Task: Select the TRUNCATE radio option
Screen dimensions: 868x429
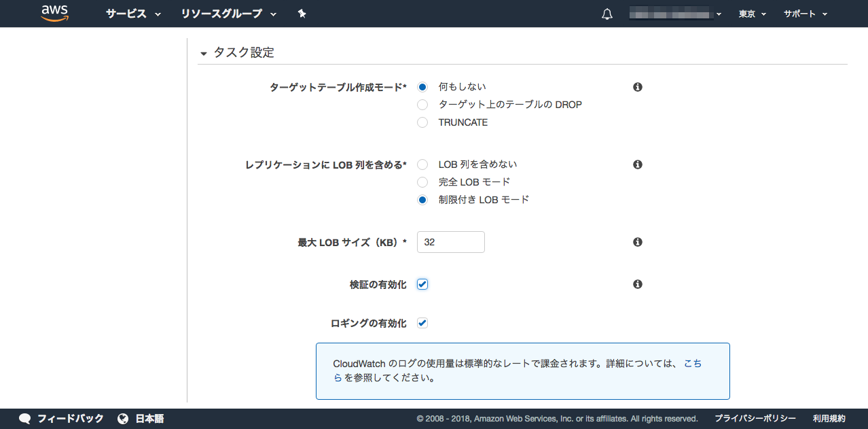Action: coord(422,122)
